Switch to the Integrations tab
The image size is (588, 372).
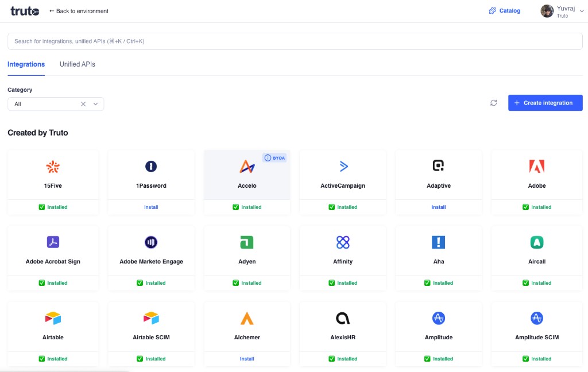coord(26,64)
